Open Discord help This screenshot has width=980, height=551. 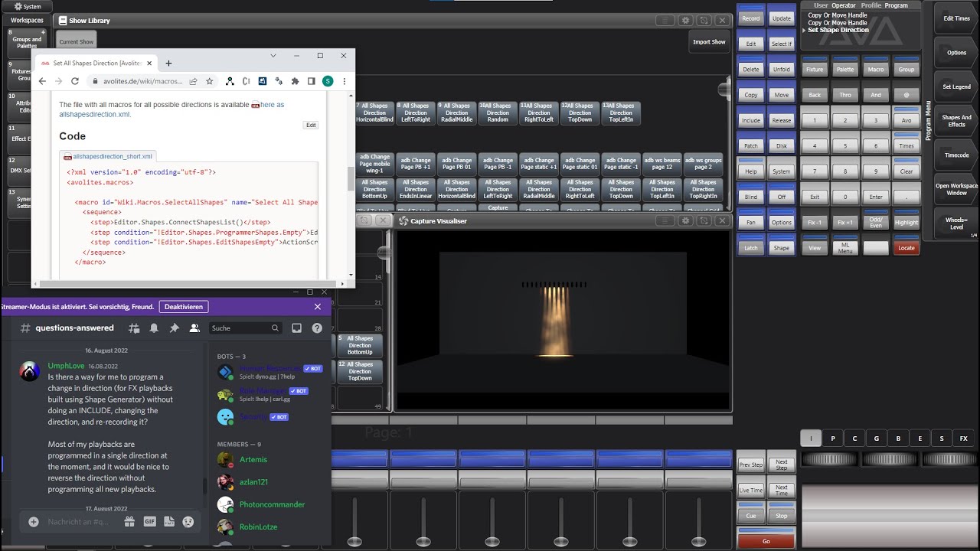pyautogui.click(x=317, y=328)
